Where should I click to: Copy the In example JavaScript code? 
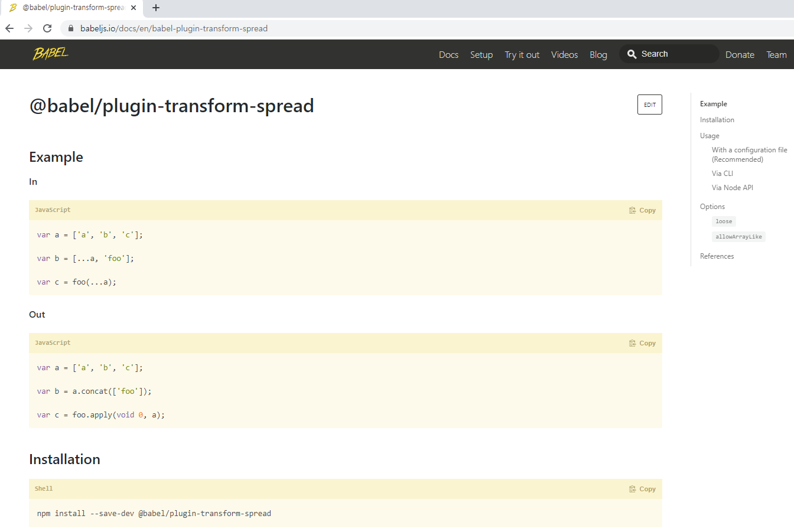point(643,210)
